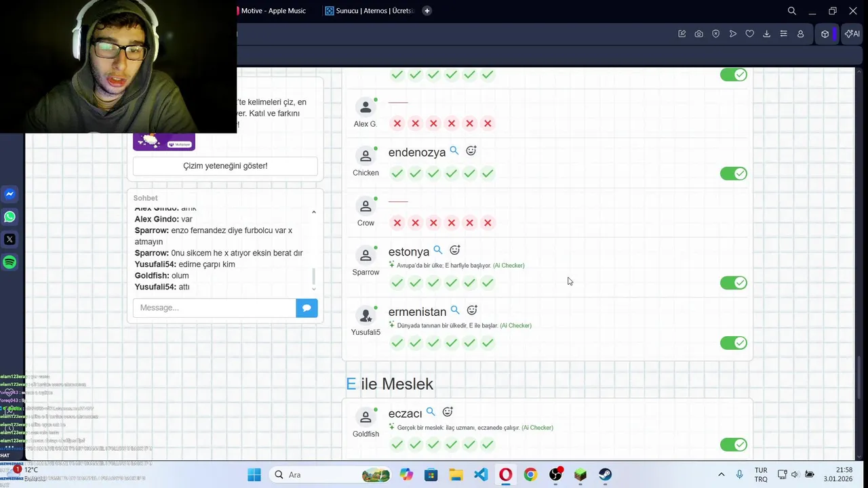Open Visual Studio Code from taskbar
868x488 pixels.
[481, 474]
